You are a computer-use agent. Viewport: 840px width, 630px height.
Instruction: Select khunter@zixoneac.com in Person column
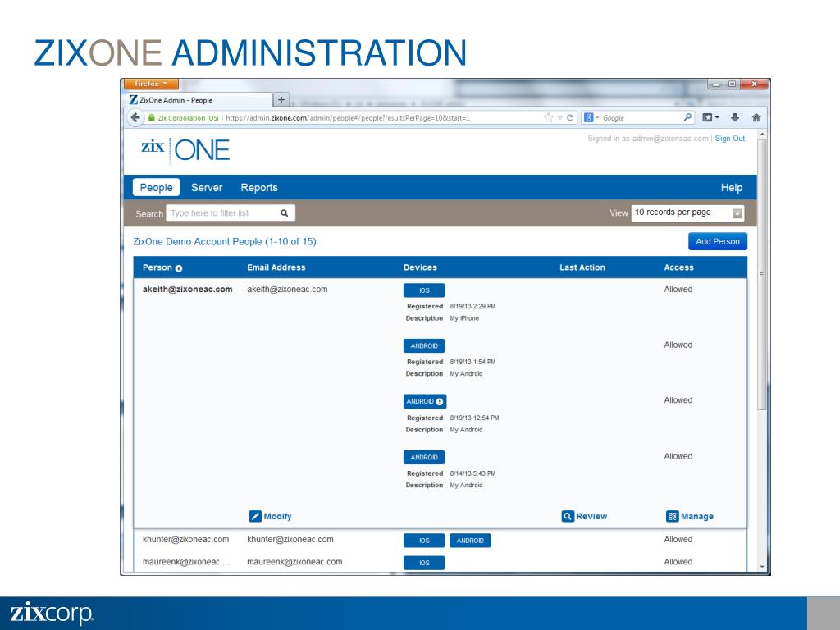tap(185, 540)
